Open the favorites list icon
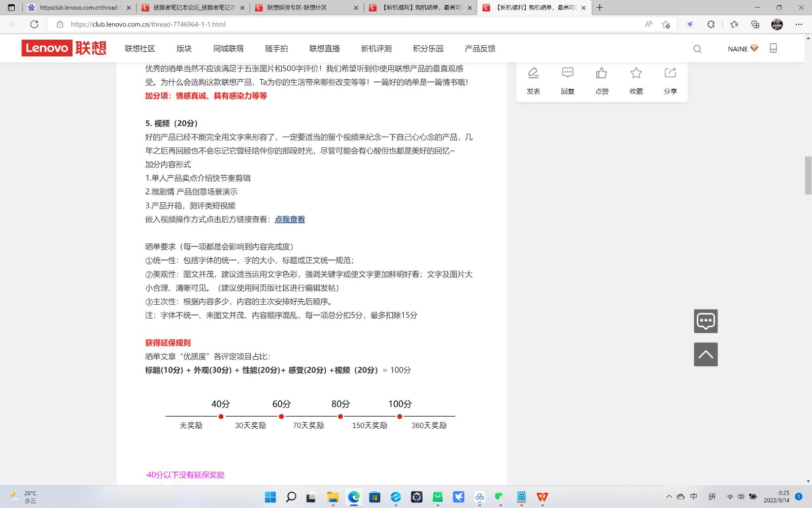The height and width of the screenshot is (508, 812). (x=734, y=24)
